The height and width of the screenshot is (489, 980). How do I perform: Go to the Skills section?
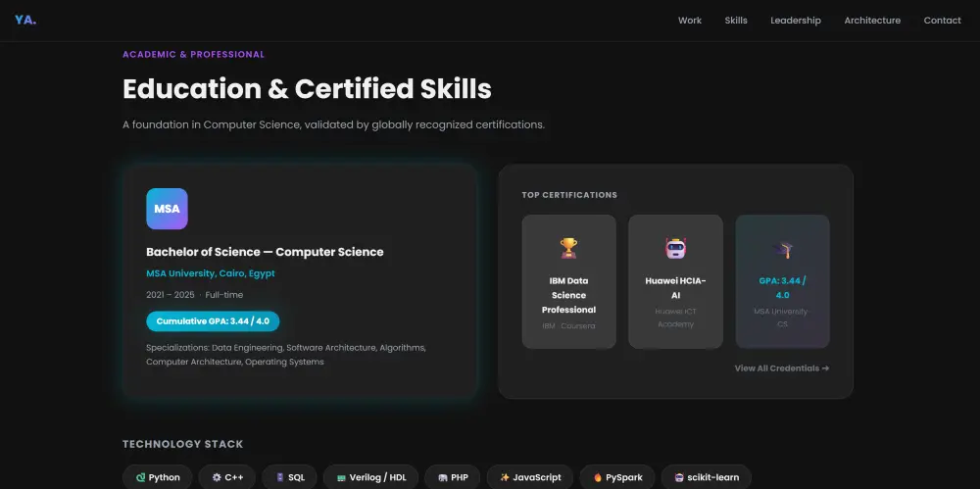736,21
